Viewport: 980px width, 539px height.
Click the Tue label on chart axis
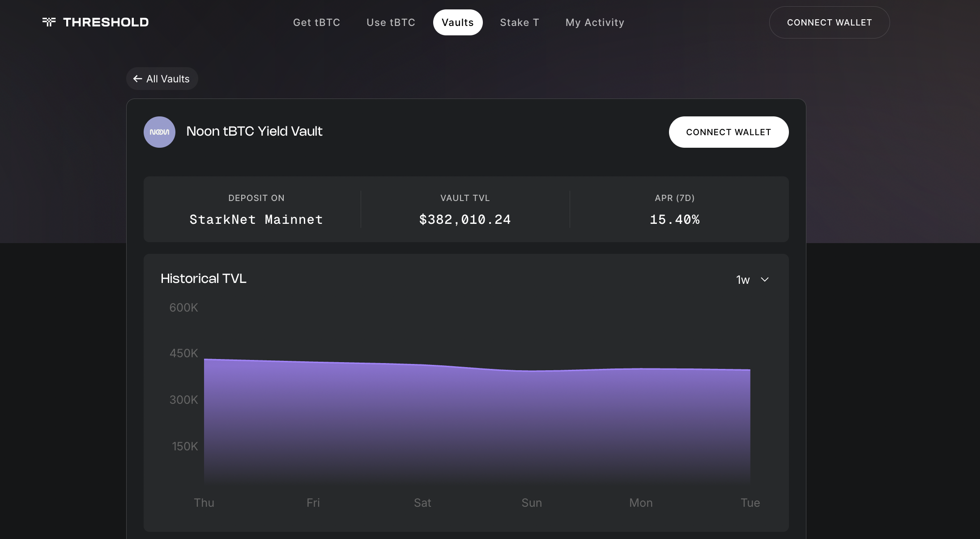(x=750, y=502)
